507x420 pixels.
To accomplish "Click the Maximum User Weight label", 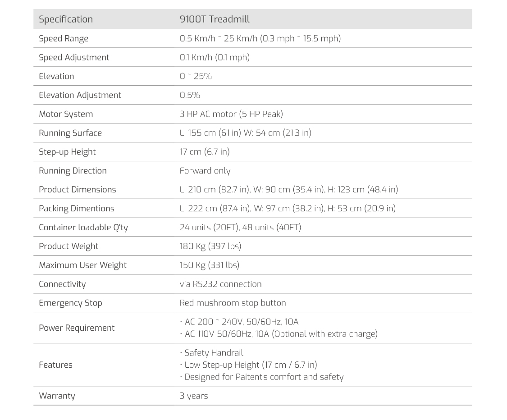I will (x=82, y=265).
